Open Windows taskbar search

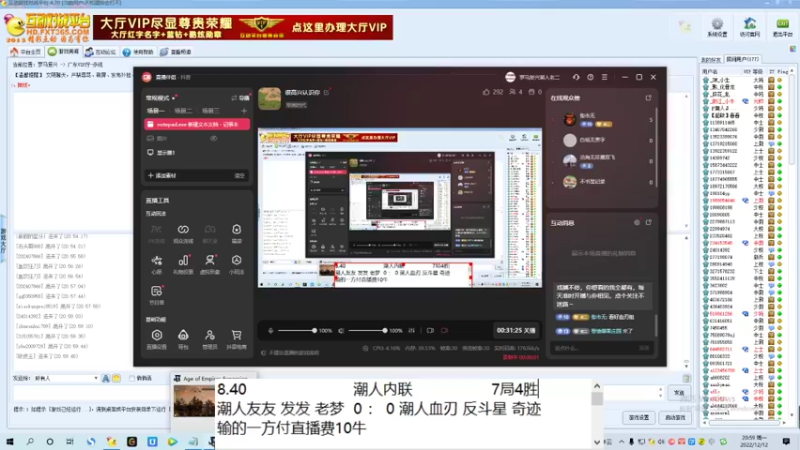pyautogui.click(x=30, y=441)
